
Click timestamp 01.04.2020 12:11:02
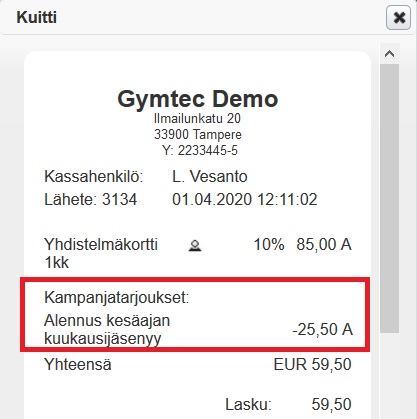click(x=245, y=200)
